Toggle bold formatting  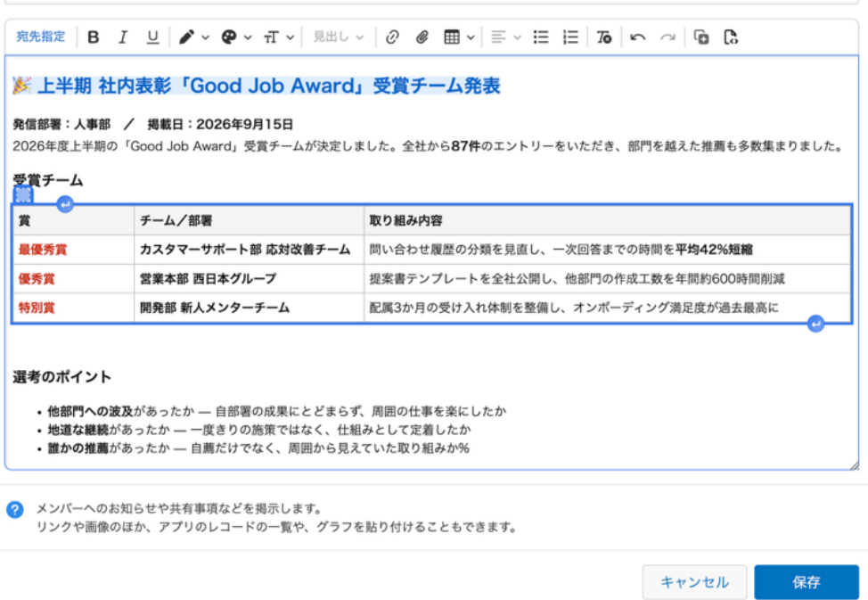point(94,37)
